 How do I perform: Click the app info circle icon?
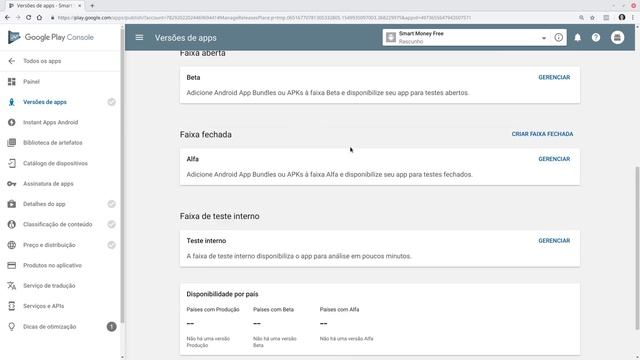click(558, 38)
